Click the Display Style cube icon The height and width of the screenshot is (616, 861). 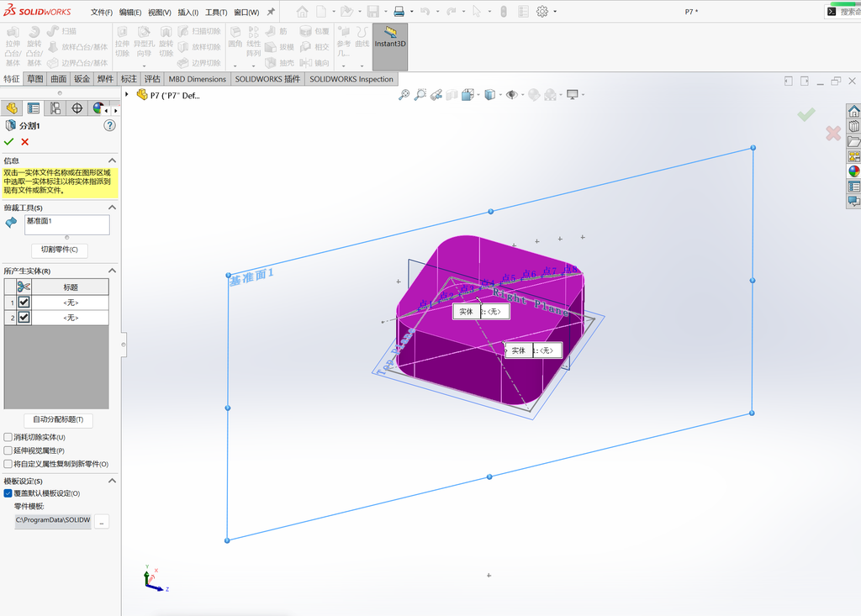pyautogui.click(x=490, y=95)
